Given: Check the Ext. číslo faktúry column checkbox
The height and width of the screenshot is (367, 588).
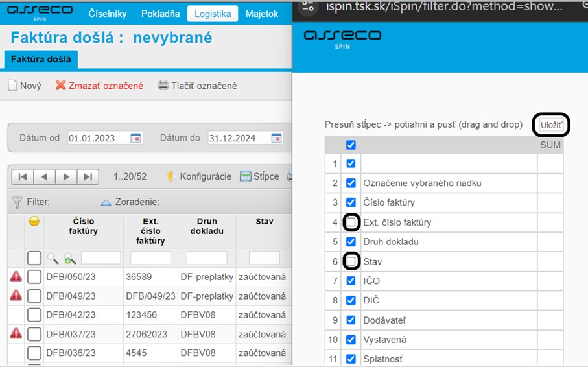Looking at the screenshot, I should pyautogui.click(x=351, y=222).
